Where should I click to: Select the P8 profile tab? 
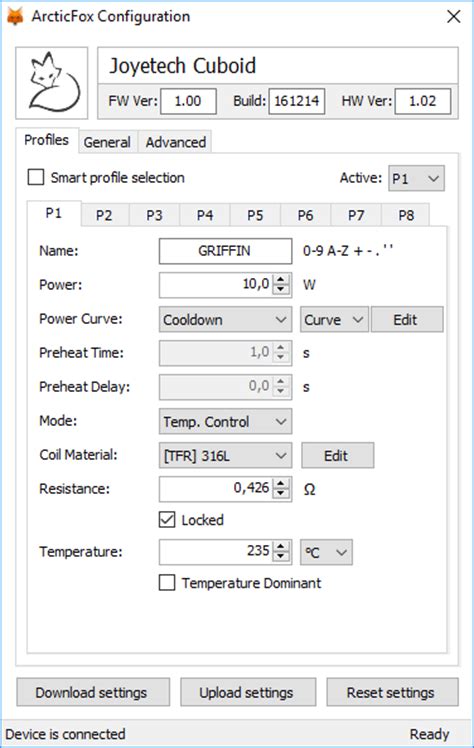[406, 215]
